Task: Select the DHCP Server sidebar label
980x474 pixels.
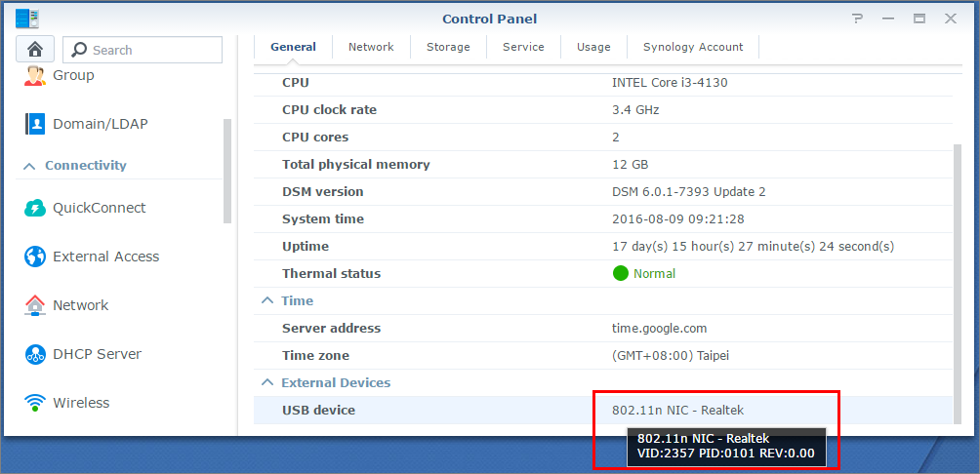Action: 98,354
